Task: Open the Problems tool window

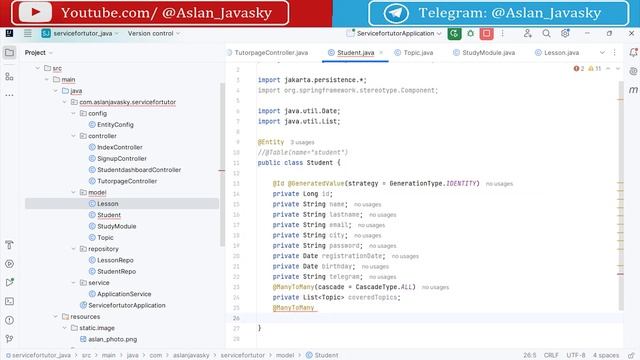Action: point(9,320)
